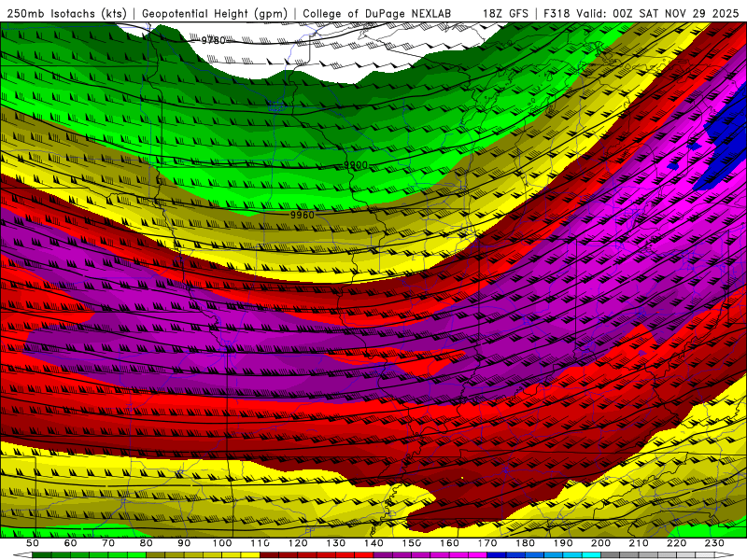Click the 230 label on the color scale
747x560 pixels.
point(714,543)
